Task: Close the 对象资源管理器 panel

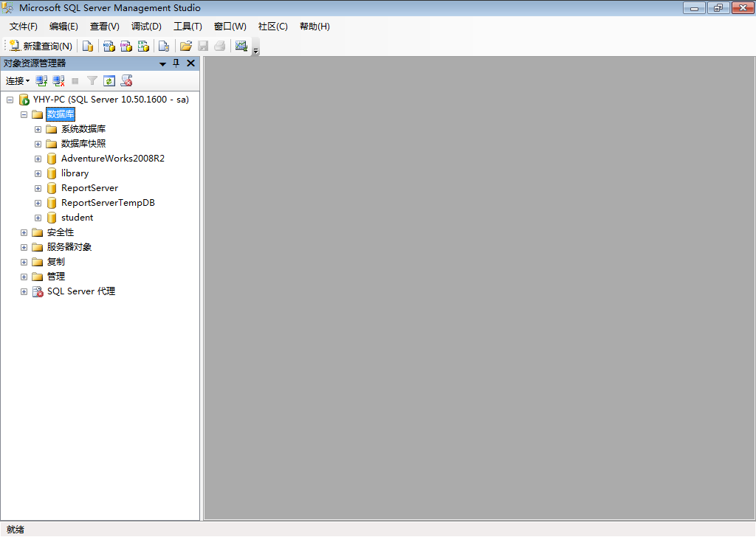Action: (191, 63)
